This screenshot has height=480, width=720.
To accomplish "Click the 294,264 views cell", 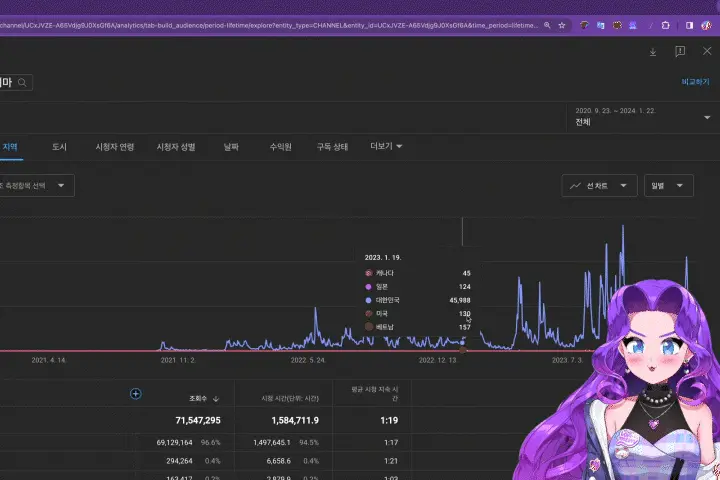I will pyautogui.click(x=180, y=461).
